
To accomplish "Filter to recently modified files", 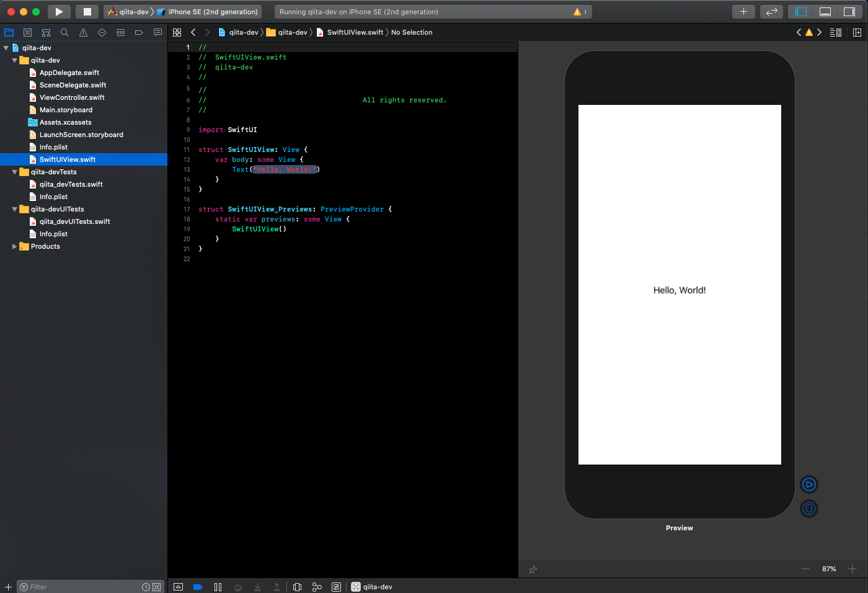I will (146, 587).
